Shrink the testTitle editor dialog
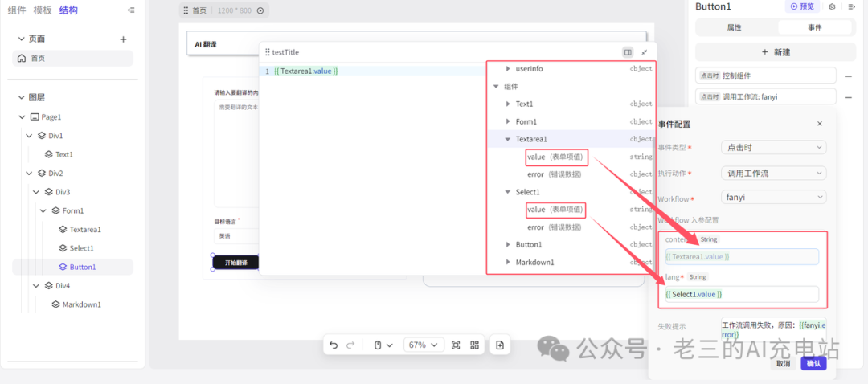 [645, 52]
